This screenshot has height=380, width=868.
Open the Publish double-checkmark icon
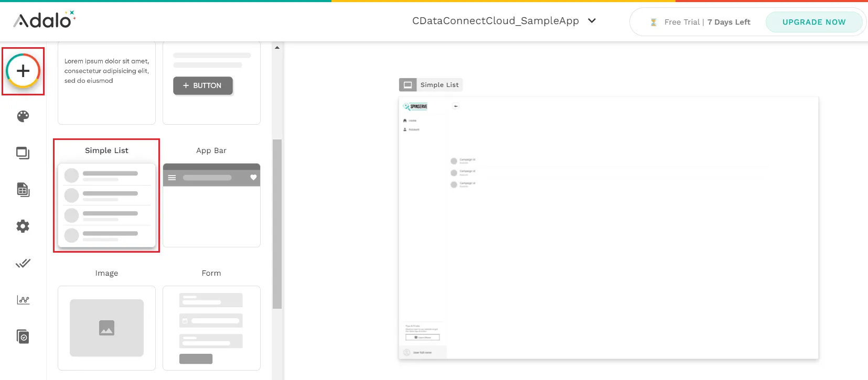tap(23, 263)
